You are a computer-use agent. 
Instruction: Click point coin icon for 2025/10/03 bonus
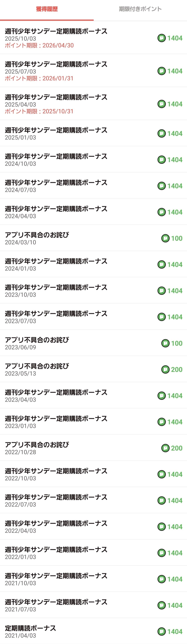tap(161, 38)
